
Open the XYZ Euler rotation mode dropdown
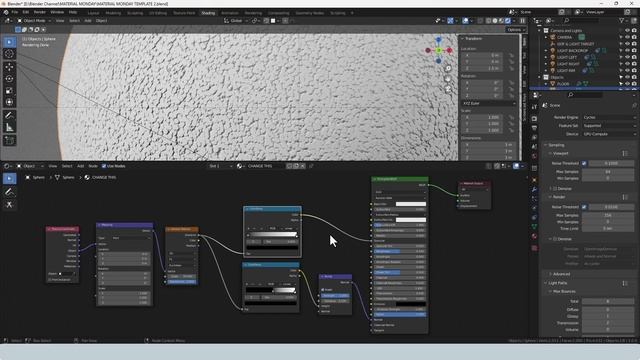tap(489, 103)
